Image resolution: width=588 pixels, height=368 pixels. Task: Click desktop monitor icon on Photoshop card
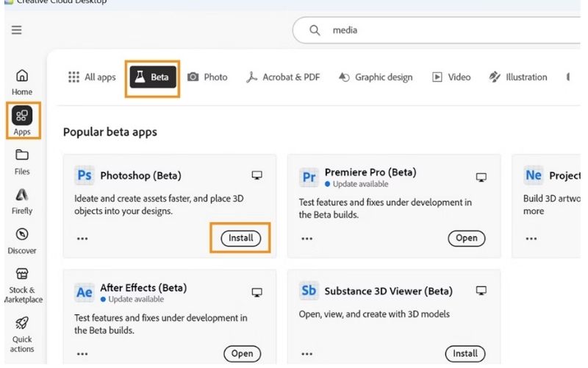coord(257,175)
